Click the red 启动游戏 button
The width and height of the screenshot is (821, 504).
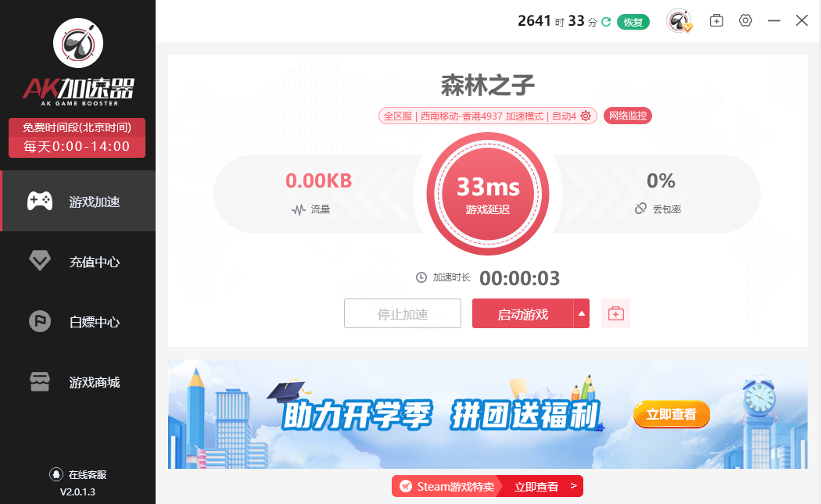point(522,313)
